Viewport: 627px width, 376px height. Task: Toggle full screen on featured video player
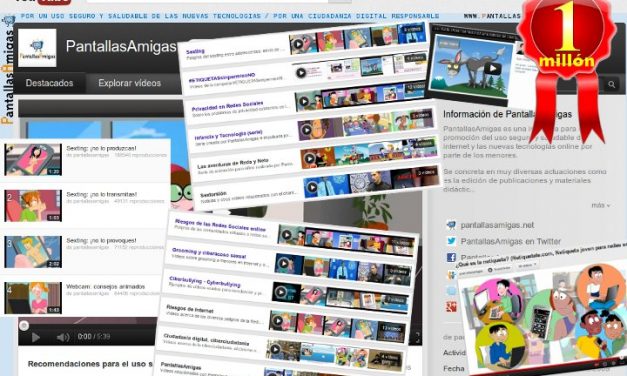point(417,338)
